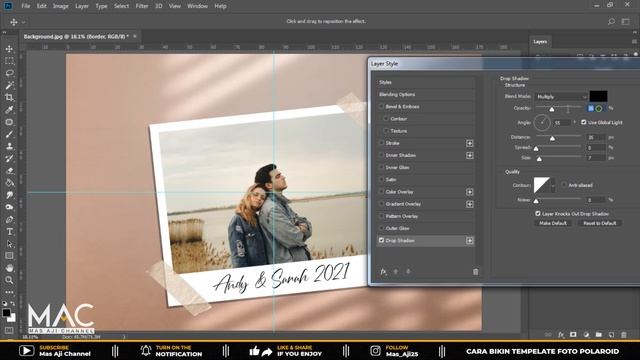Screen dimensions: 640x360
Task: Open the workspace switcher icon
Action: 626,22
